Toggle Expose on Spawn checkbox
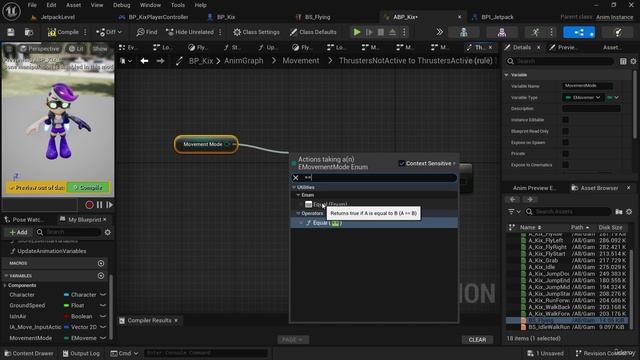The height and width of the screenshot is (360, 640). click(565, 142)
